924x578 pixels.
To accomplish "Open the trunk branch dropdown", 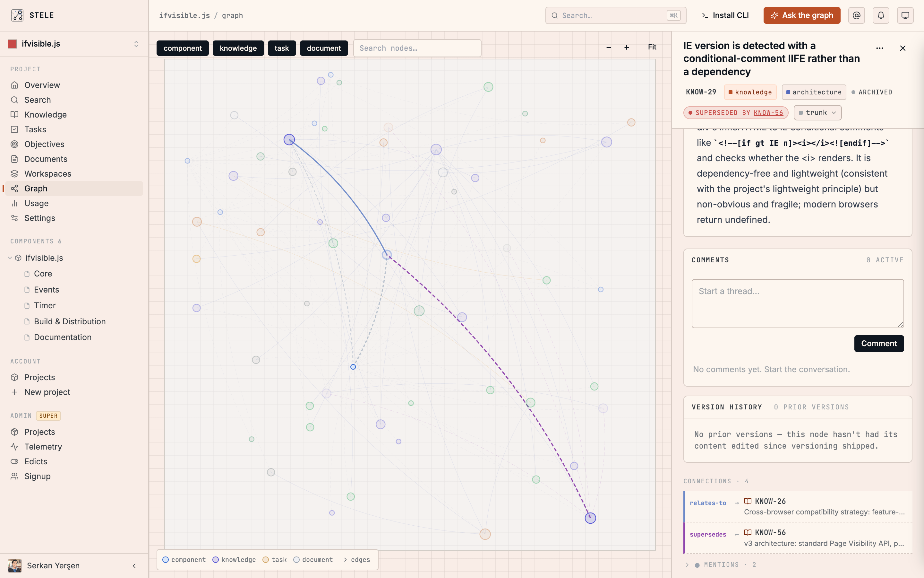I will click(817, 113).
